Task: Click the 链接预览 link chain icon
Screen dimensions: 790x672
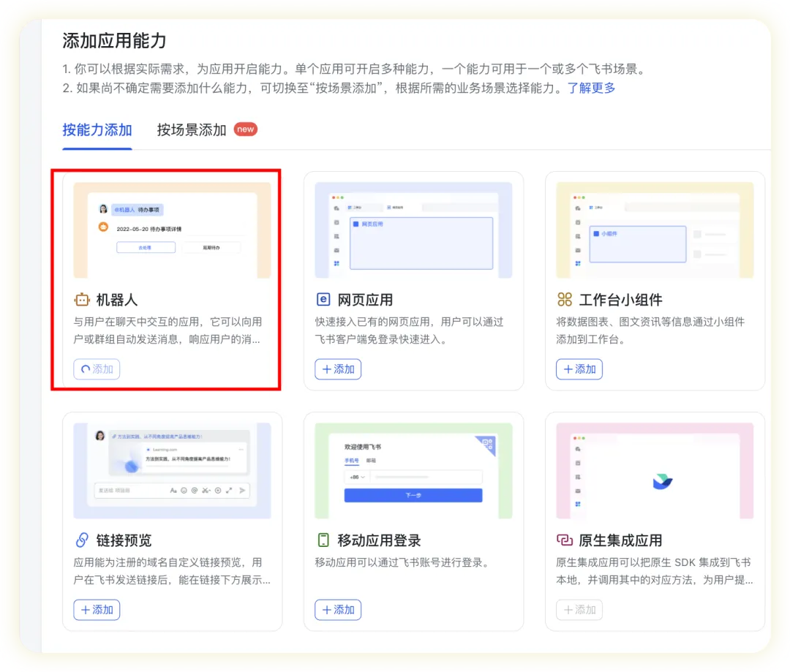Action: click(x=82, y=540)
